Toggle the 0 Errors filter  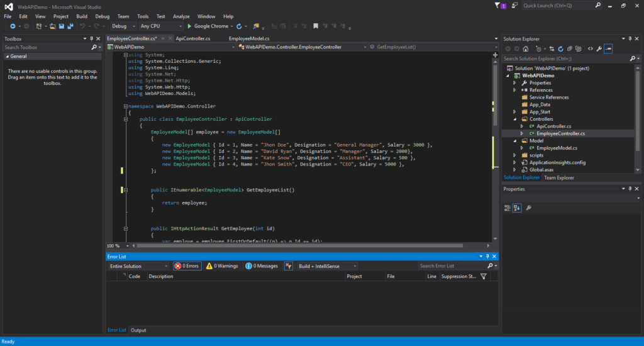[x=187, y=266]
